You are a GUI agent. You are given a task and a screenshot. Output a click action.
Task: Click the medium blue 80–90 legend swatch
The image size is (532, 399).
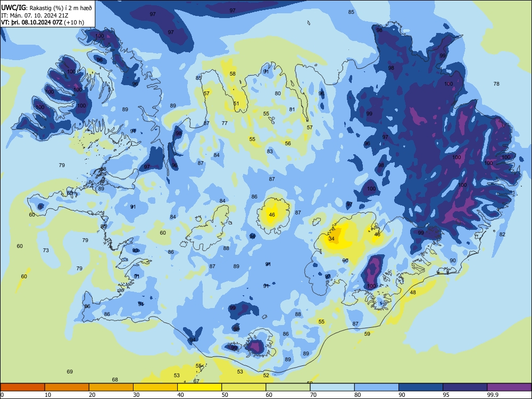pyautogui.click(x=377, y=387)
